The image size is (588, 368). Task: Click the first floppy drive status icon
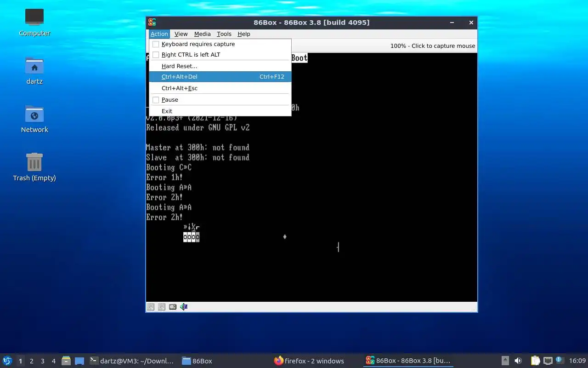[x=151, y=307]
